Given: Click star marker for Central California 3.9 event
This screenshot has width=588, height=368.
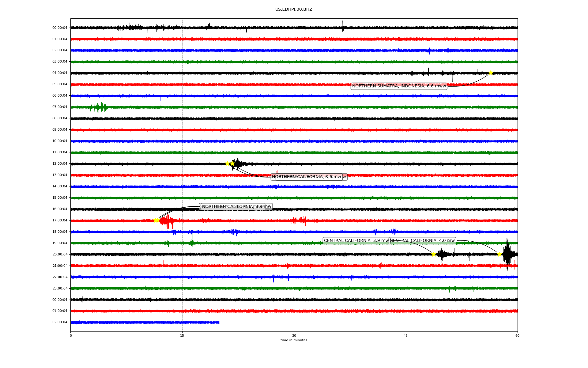Looking at the screenshot, I should (434, 254).
